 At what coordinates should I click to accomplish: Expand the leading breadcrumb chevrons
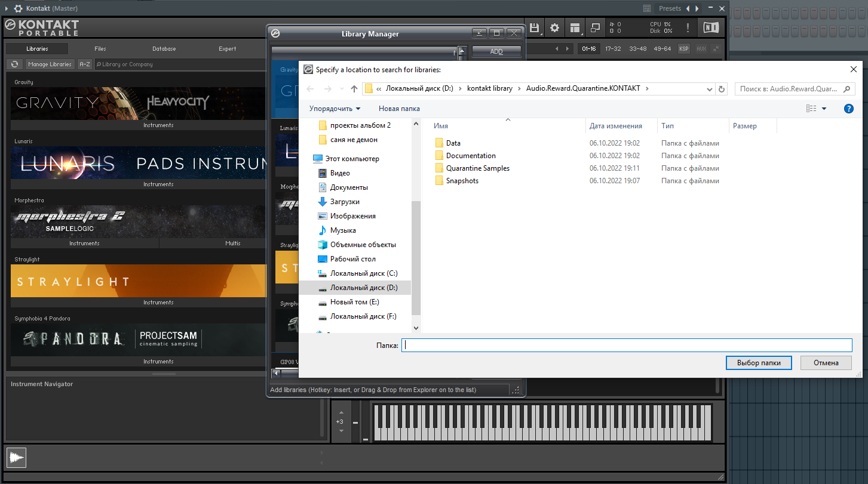tap(379, 88)
